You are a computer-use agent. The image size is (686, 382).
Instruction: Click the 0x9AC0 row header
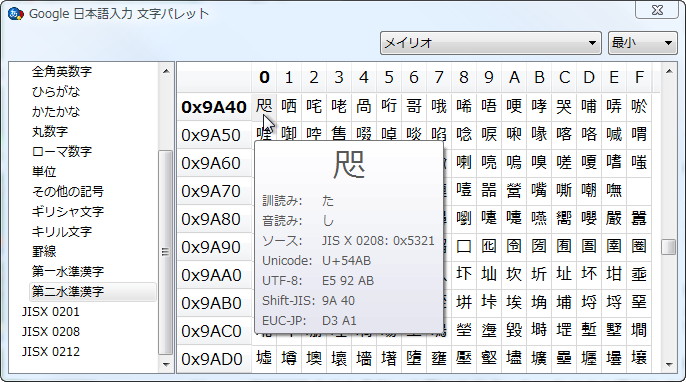214,331
